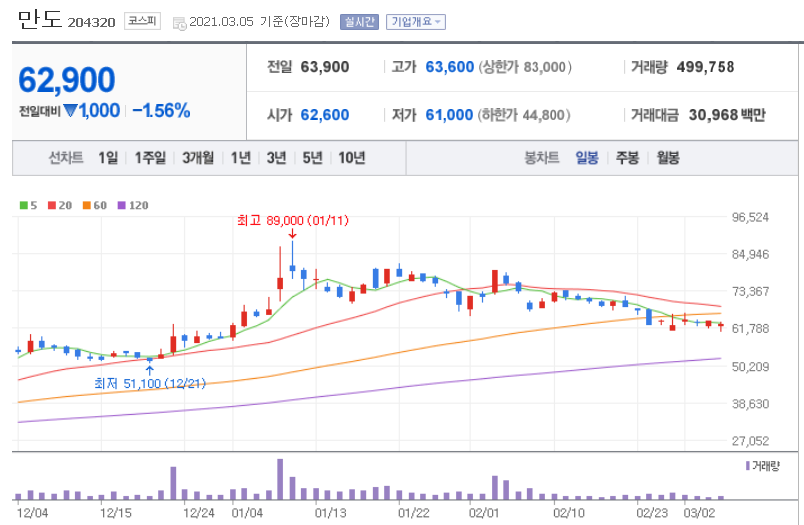Open the 기업개요 dropdown

pos(415,22)
